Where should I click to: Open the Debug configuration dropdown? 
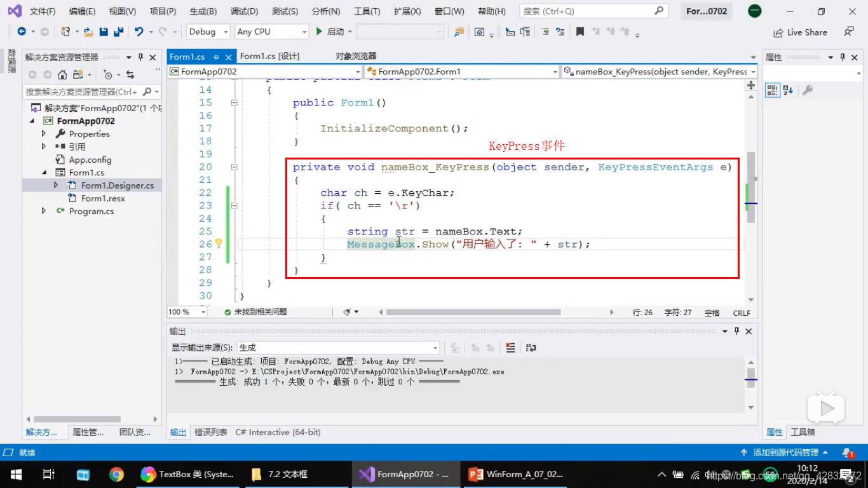(209, 32)
